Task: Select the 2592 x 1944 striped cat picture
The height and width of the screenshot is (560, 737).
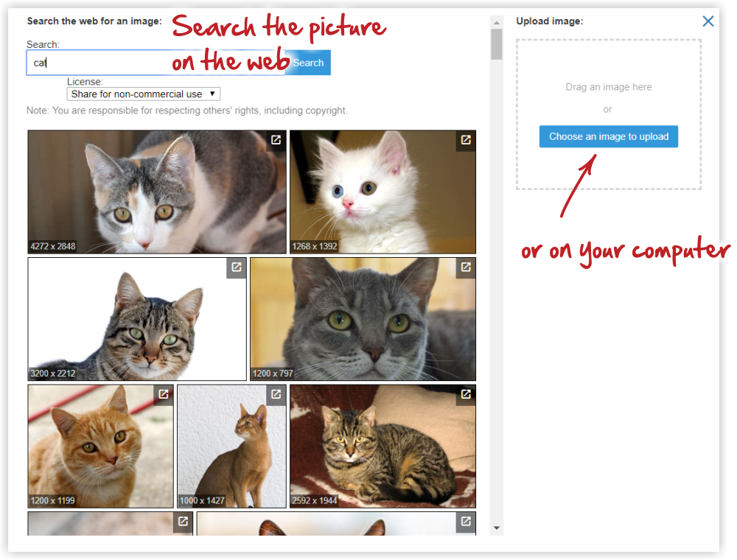Action: (383, 447)
